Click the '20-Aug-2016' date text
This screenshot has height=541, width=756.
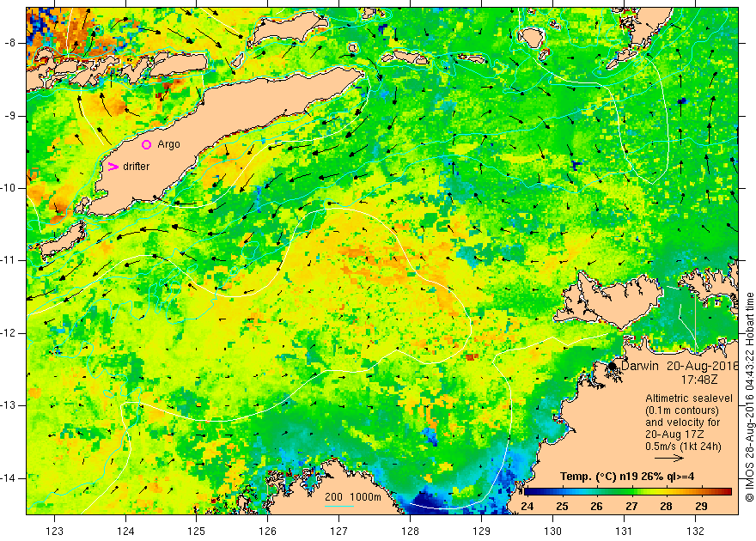(703, 366)
